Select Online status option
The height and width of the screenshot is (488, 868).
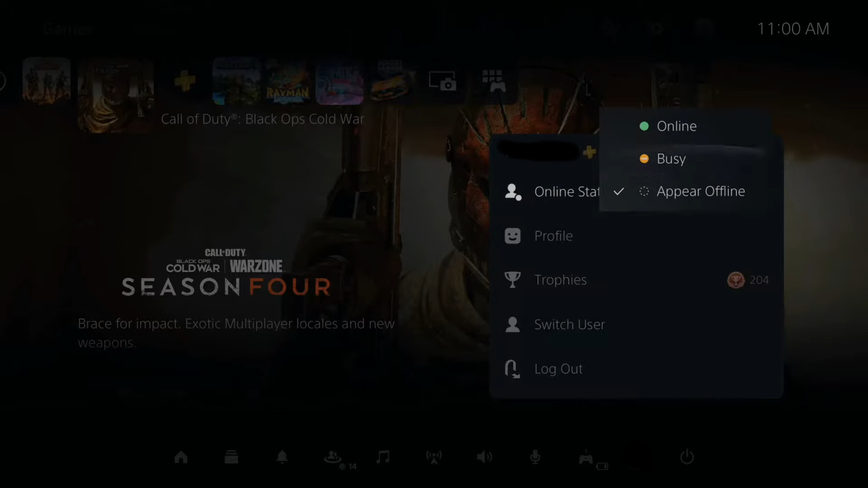[677, 127]
